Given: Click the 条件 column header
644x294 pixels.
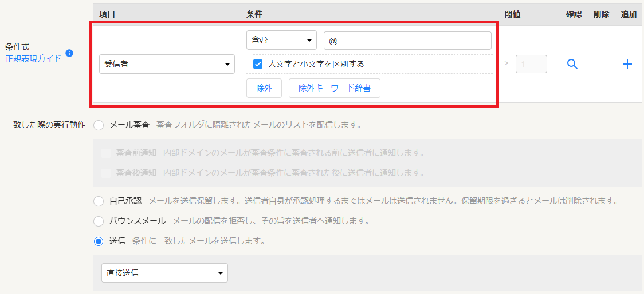Looking at the screenshot, I should pos(254,14).
